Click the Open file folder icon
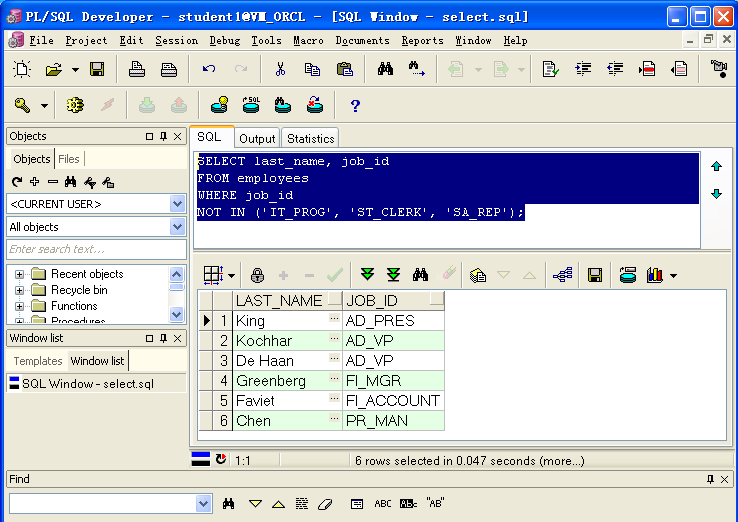Image resolution: width=738 pixels, height=522 pixels. pos(54,70)
